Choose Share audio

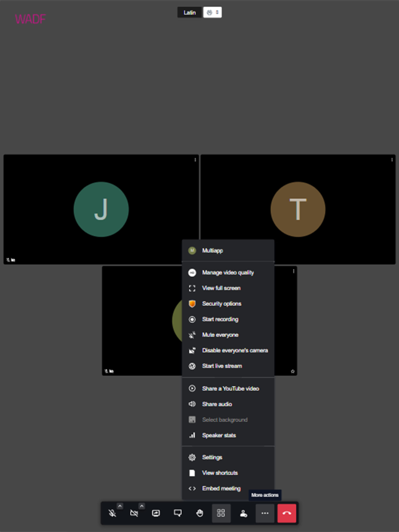pyautogui.click(x=228, y=404)
